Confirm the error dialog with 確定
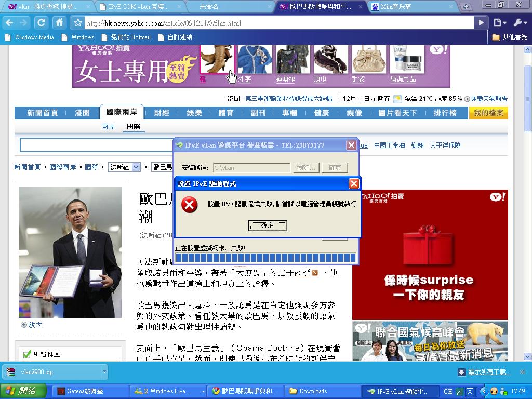This screenshot has width=532, height=399. pyautogui.click(x=268, y=225)
